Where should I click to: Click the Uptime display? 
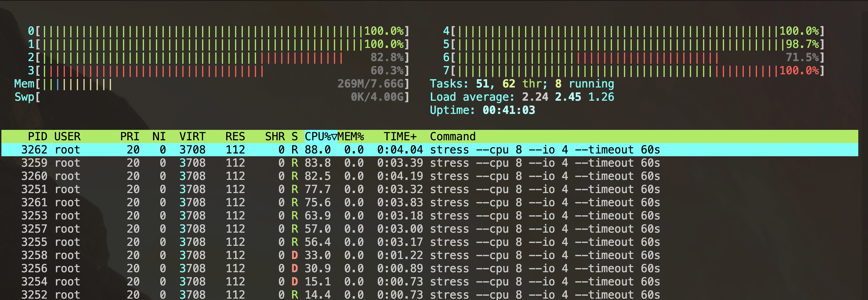point(482,110)
